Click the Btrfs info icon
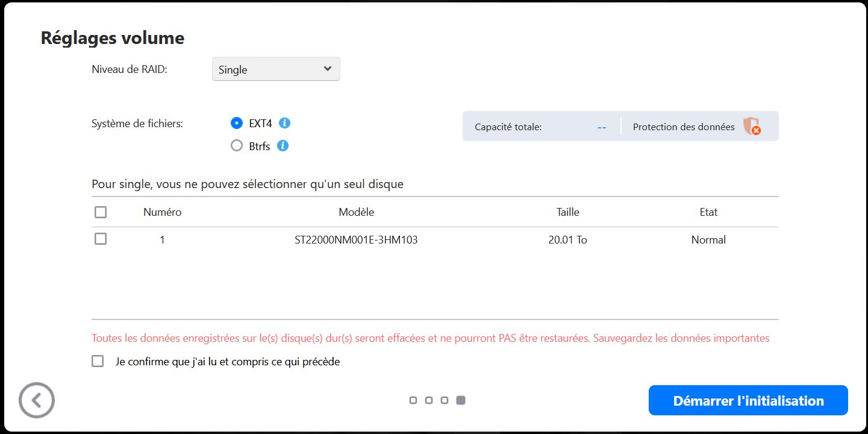Image resolution: width=868 pixels, height=434 pixels. (x=283, y=146)
